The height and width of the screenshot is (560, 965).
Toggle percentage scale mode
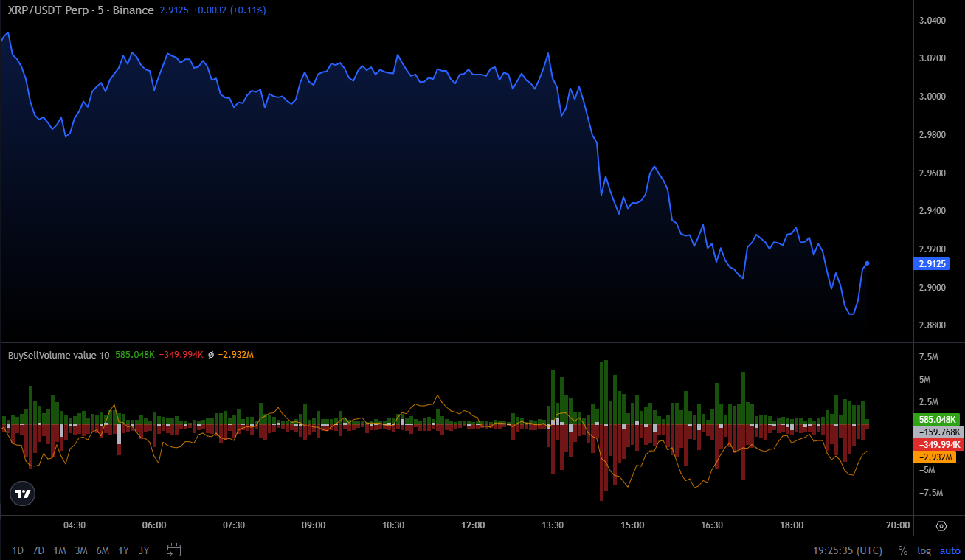coord(903,550)
